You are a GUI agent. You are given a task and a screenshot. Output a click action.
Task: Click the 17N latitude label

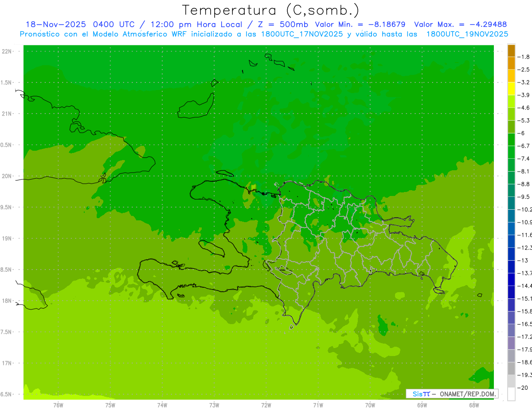click(x=7, y=363)
